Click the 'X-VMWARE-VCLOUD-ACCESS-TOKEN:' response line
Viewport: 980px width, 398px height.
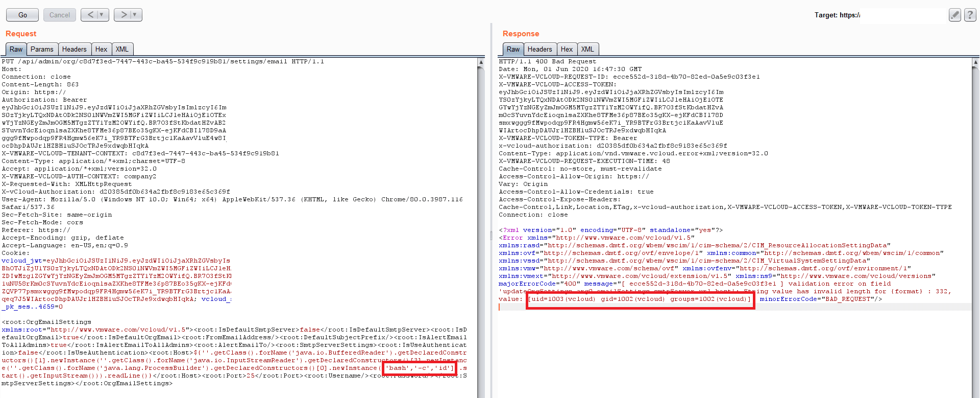tap(558, 84)
